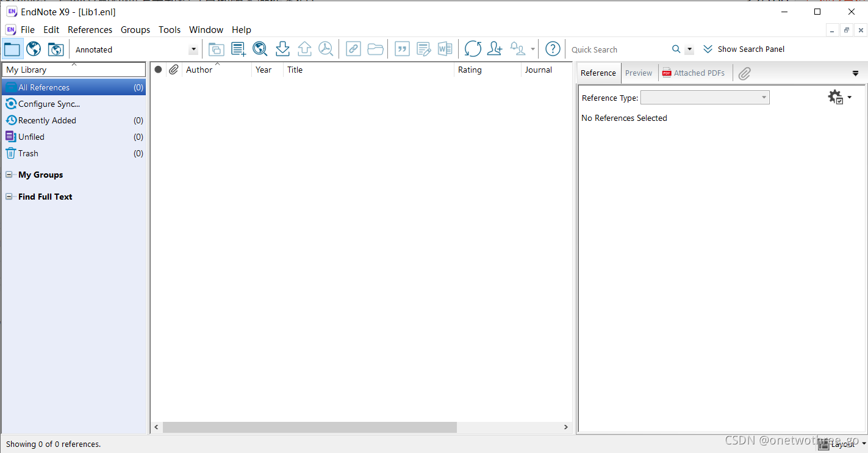This screenshot has width=868, height=453.
Task: Open the File menu
Action: point(27,30)
